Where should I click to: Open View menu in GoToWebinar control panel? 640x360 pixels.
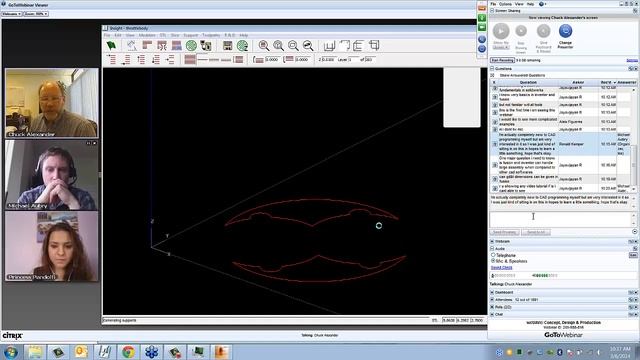point(519,4)
